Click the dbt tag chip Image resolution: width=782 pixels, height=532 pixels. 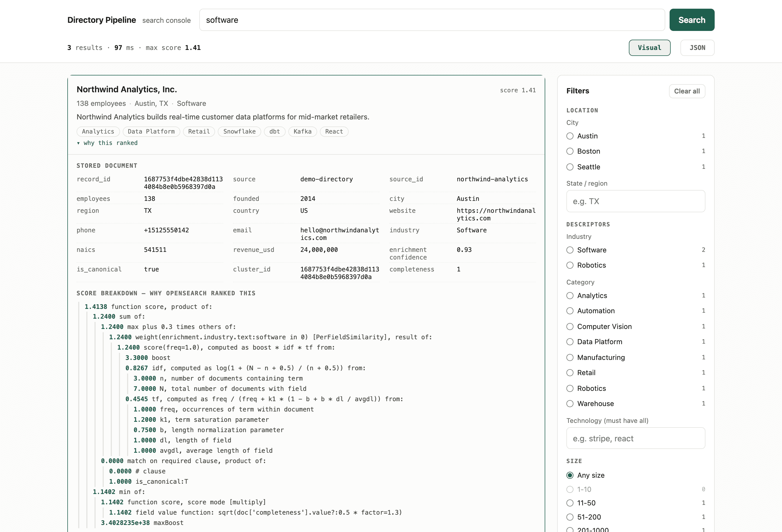[275, 131]
